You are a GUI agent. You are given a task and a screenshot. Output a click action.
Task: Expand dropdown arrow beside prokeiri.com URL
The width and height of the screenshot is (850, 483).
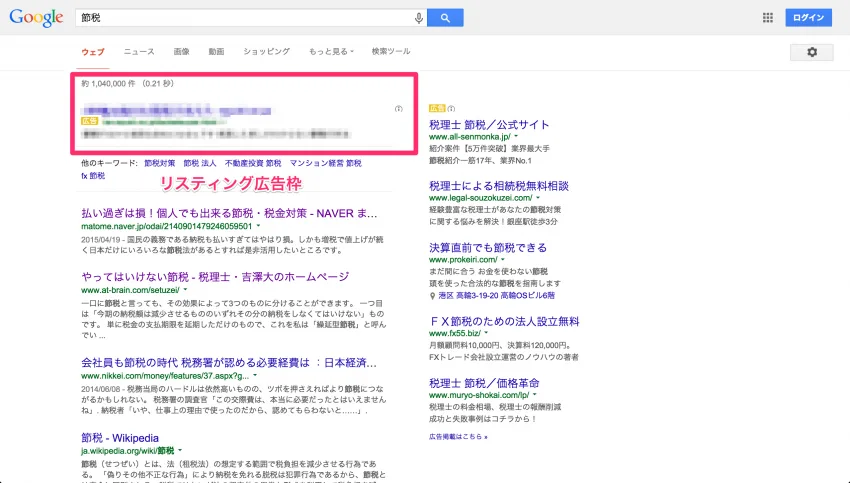pyautogui.click(x=503, y=260)
